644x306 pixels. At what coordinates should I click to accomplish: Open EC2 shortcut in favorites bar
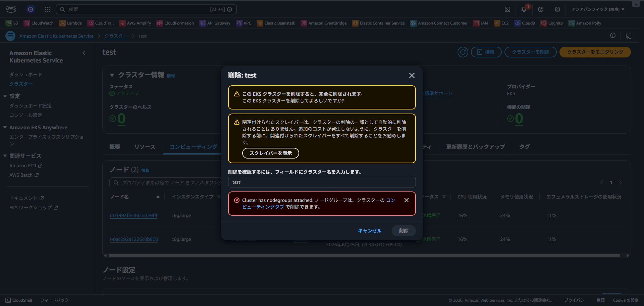(501, 23)
